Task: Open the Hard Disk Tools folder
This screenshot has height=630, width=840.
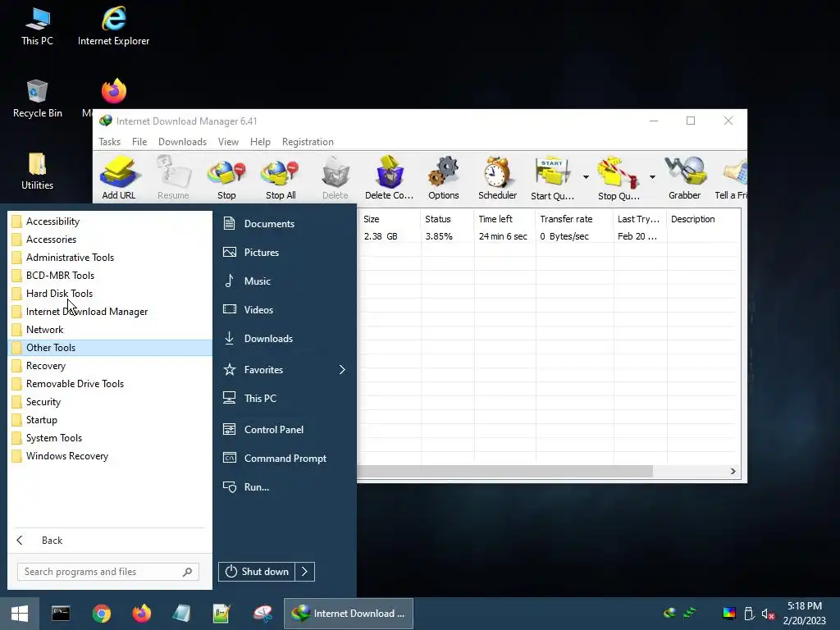Action: (111, 294)
